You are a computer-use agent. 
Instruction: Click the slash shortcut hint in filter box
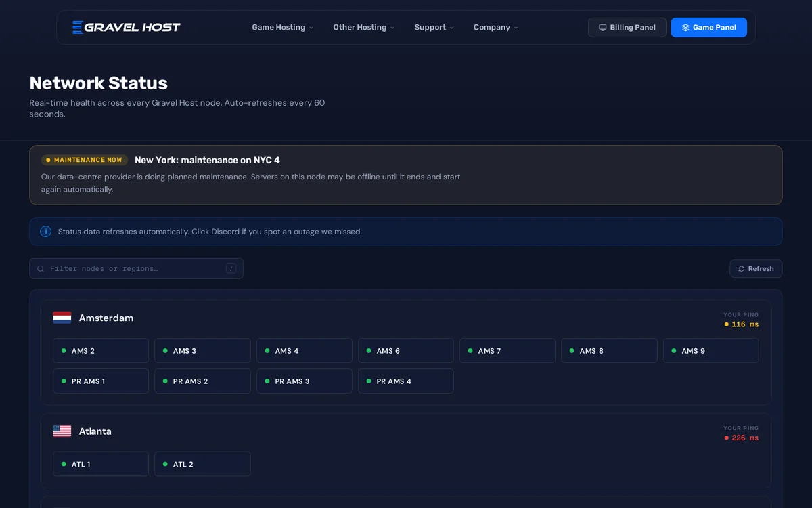click(x=231, y=268)
